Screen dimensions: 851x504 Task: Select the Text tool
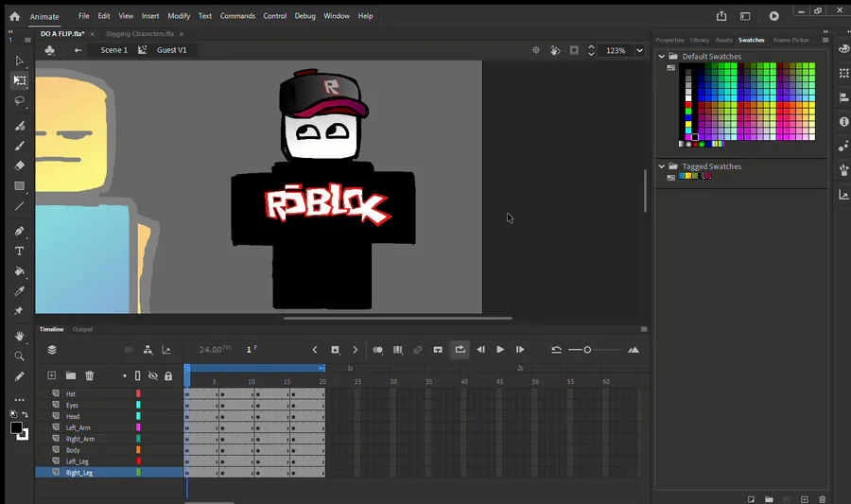(20, 252)
